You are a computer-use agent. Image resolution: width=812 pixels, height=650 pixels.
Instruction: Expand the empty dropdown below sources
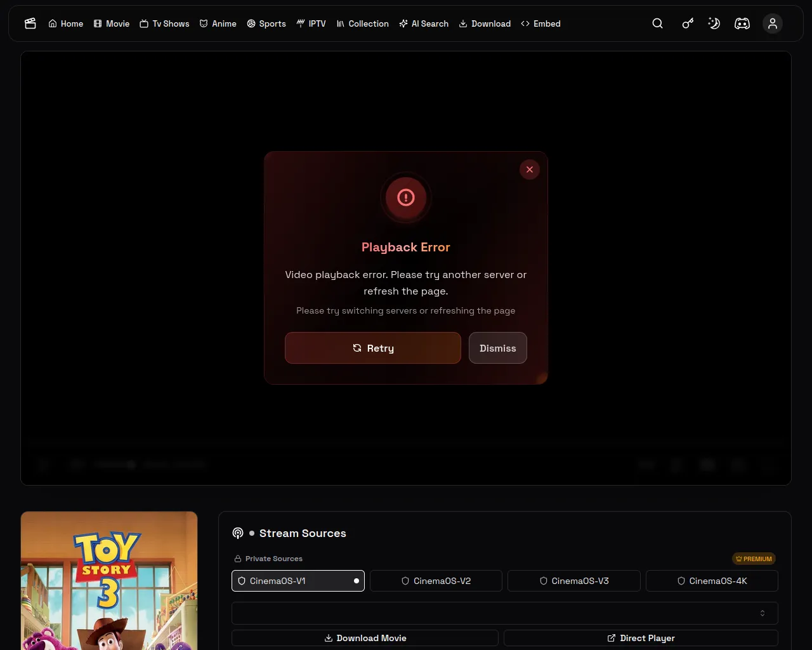point(504,613)
